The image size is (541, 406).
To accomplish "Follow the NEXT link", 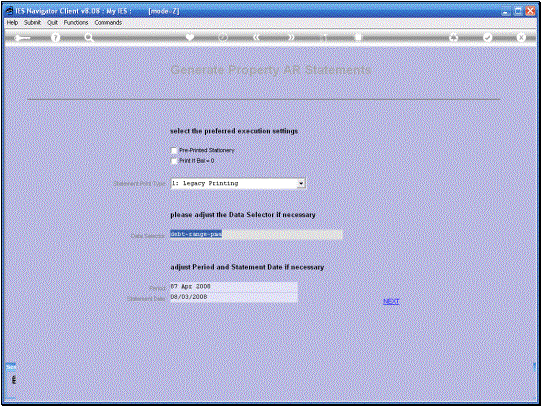I will pos(391,301).
